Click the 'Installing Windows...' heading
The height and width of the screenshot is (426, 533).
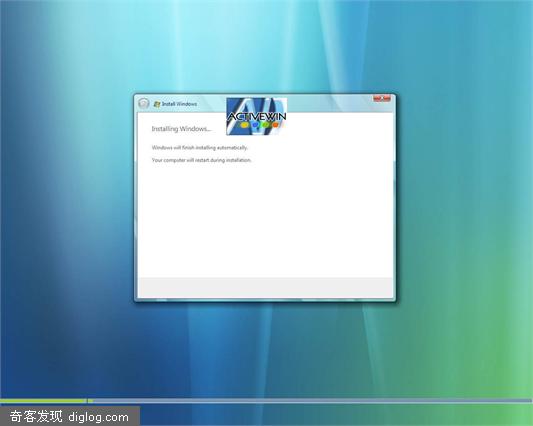coord(182,129)
